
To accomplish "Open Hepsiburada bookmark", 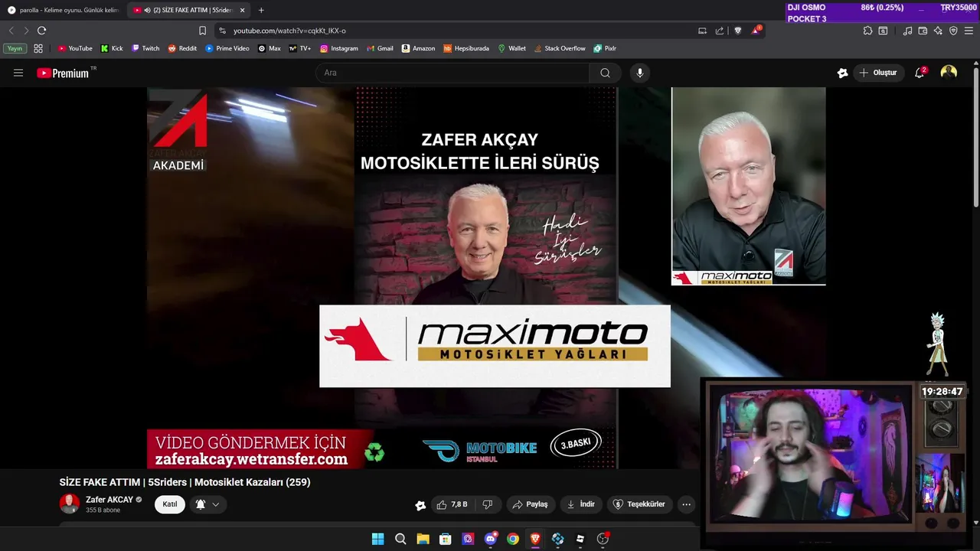I will [x=466, y=48].
